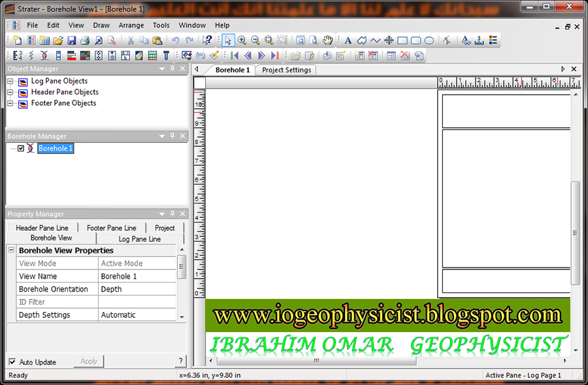588x385 pixels.
Task: Uncheck the Borehole 1 checkbox
Action: [21, 148]
